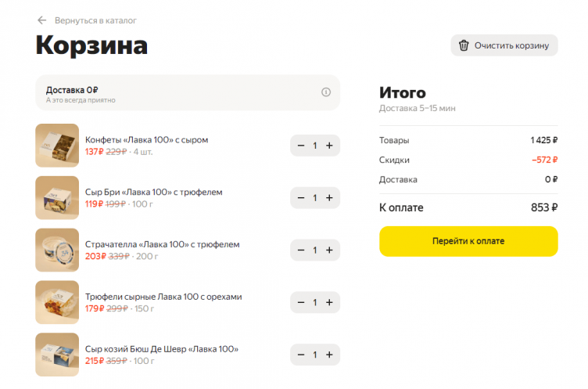Decrease Трюфели сырные с орехами quantity

coord(301,302)
